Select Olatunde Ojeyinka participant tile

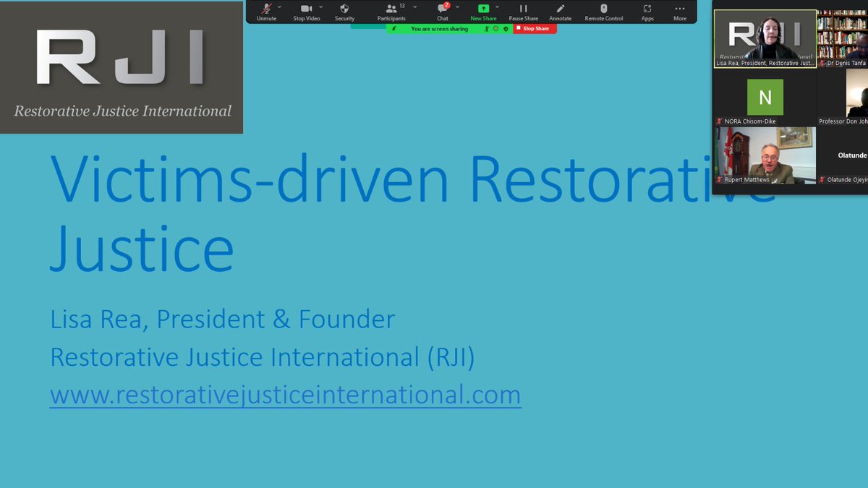coord(843,155)
